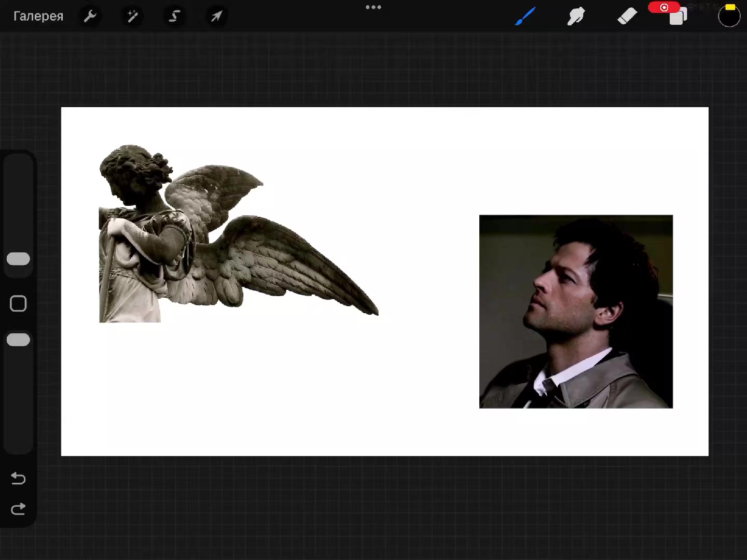This screenshot has width=747, height=560.
Task: Click the brush opacity slider handle
Action: 18,340
